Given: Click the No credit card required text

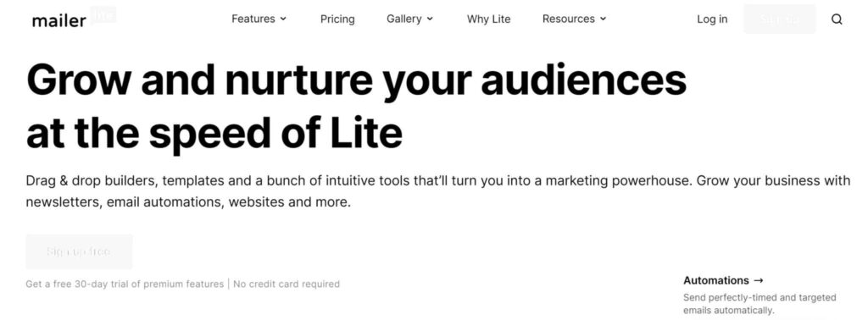Looking at the screenshot, I should pos(287,284).
